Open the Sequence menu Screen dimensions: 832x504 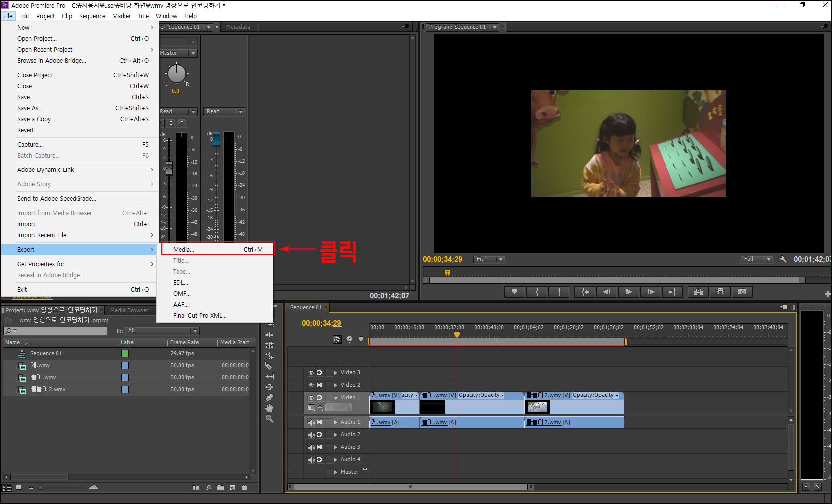tap(92, 16)
